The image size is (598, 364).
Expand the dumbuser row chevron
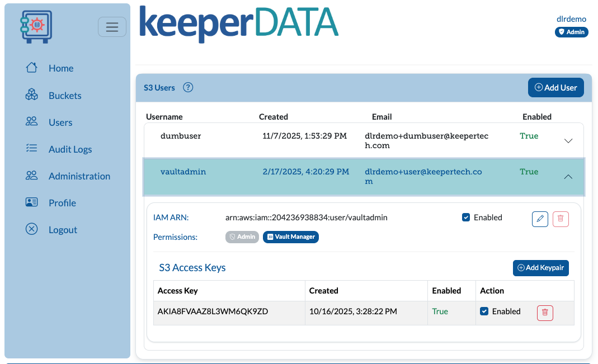[568, 141]
